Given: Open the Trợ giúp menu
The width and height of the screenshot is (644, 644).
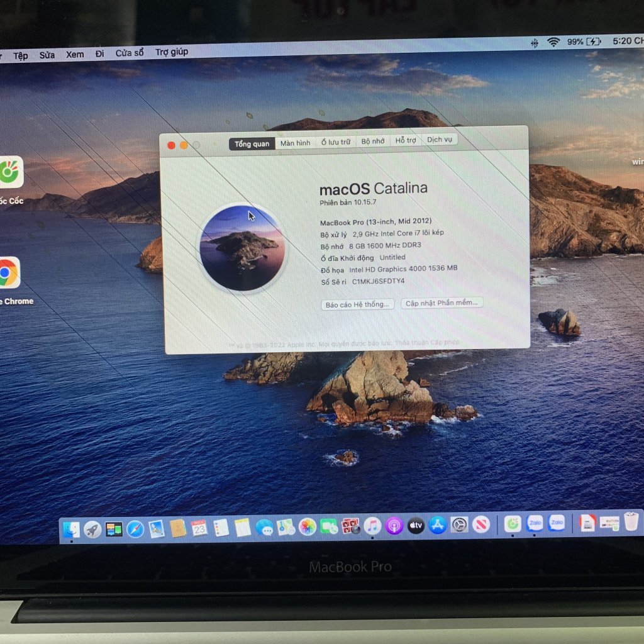Looking at the screenshot, I should 172,52.
